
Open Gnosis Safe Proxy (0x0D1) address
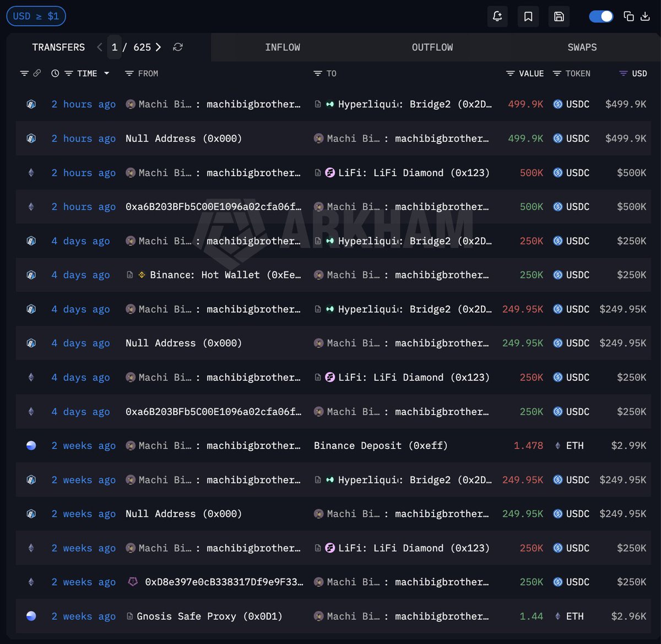coord(209,616)
